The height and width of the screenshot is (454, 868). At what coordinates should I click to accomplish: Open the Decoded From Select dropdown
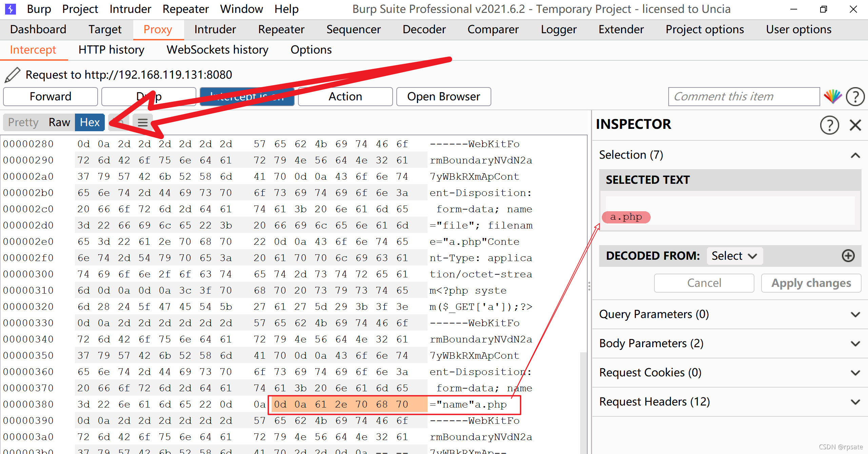point(735,256)
